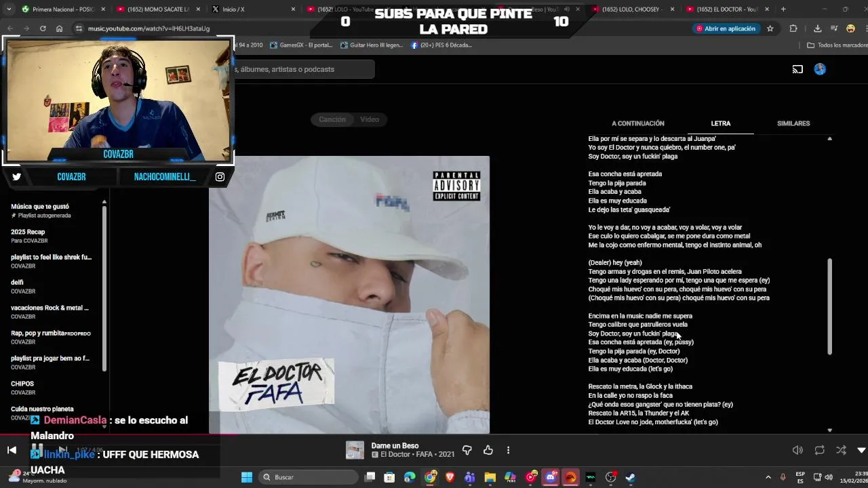Open the Guitar Hero III bookmark
This screenshot has width=868, height=488.
click(372, 45)
